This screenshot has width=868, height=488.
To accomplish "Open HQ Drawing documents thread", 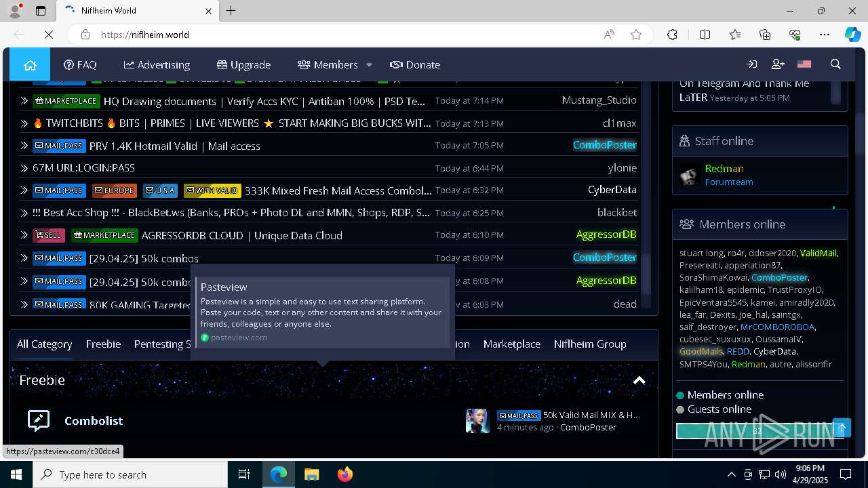I will click(264, 101).
